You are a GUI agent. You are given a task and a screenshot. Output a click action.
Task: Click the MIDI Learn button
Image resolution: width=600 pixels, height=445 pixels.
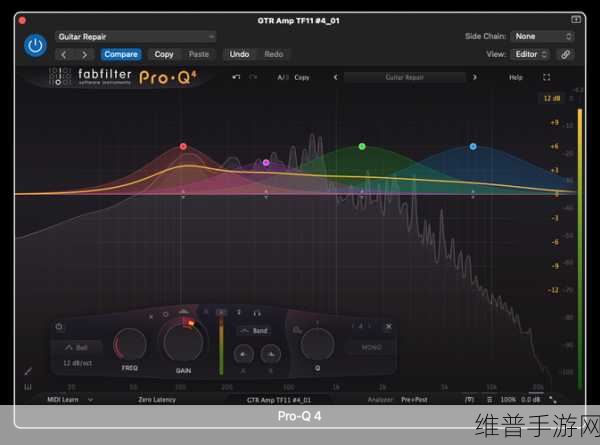62,400
